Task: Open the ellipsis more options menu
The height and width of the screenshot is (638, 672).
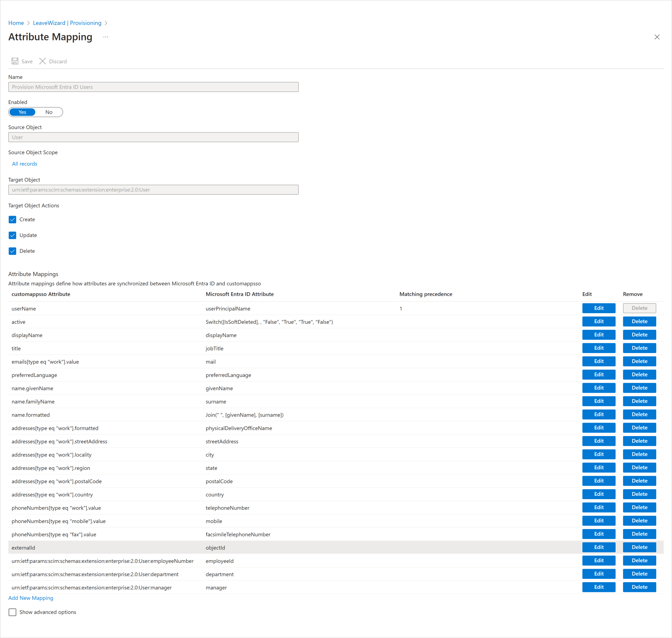Action: pos(106,37)
